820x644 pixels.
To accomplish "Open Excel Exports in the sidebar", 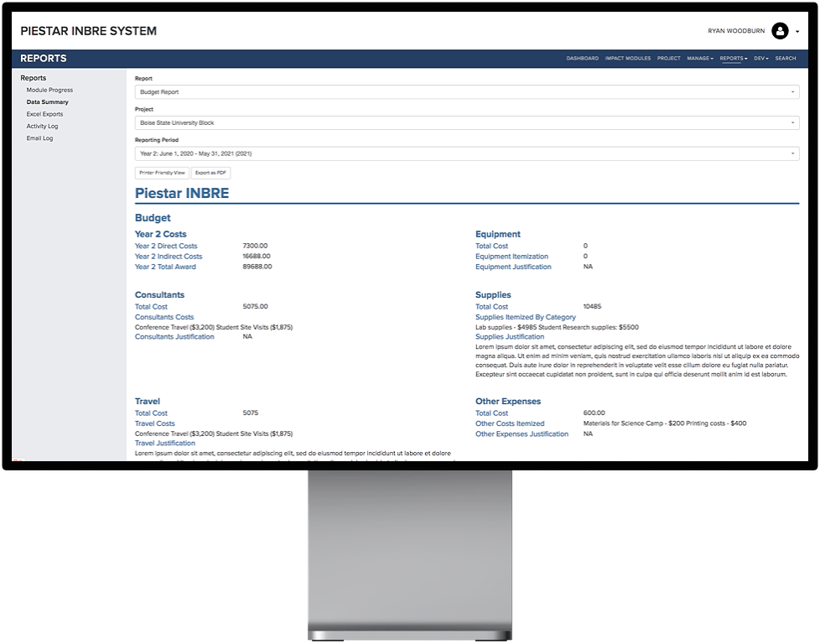I will pos(44,114).
